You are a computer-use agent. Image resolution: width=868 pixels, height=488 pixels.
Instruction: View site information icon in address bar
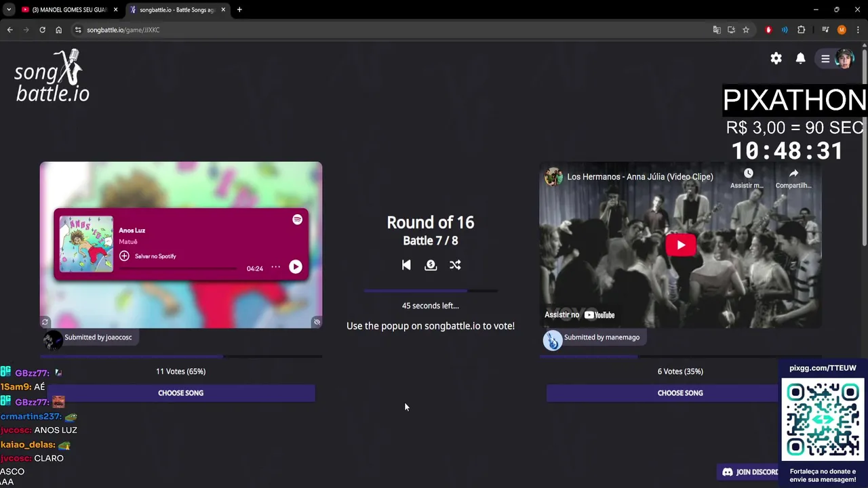pos(78,30)
